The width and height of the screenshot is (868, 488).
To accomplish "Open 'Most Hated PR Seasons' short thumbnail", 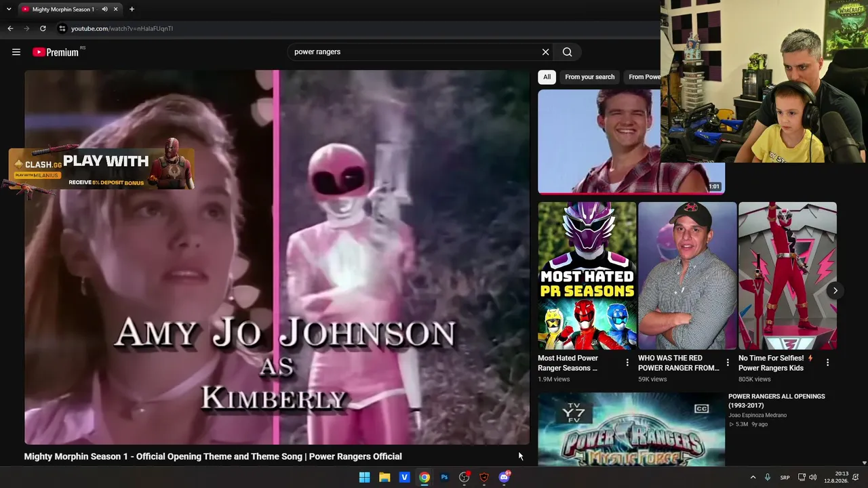I will [587, 276].
